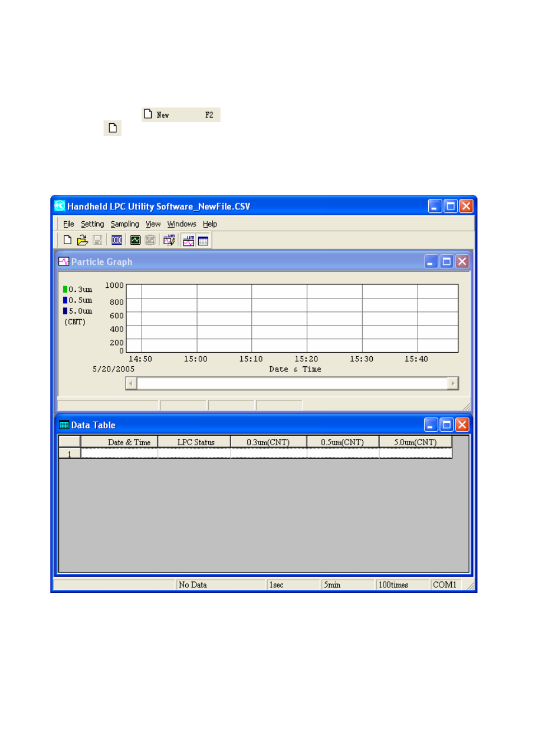
Task: Close the Particle Graph window
Action: tap(462, 262)
